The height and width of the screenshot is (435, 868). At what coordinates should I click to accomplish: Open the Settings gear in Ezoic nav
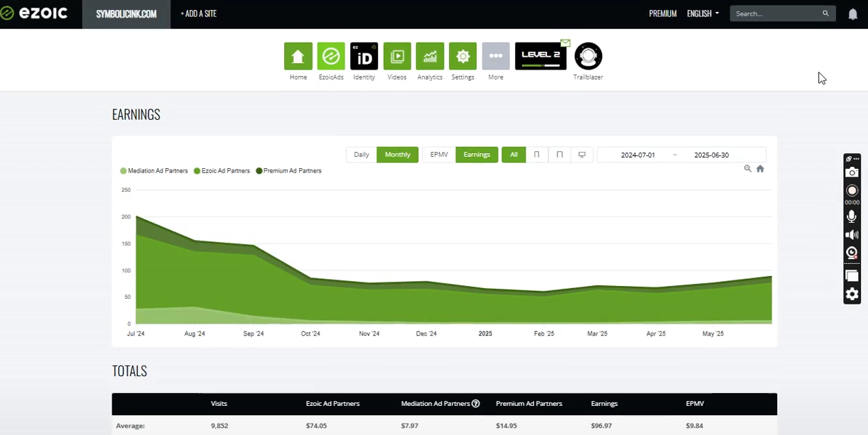[463, 56]
